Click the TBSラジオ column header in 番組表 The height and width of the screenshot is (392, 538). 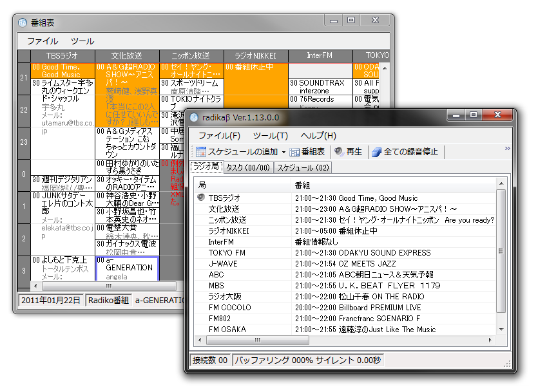[62, 56]
